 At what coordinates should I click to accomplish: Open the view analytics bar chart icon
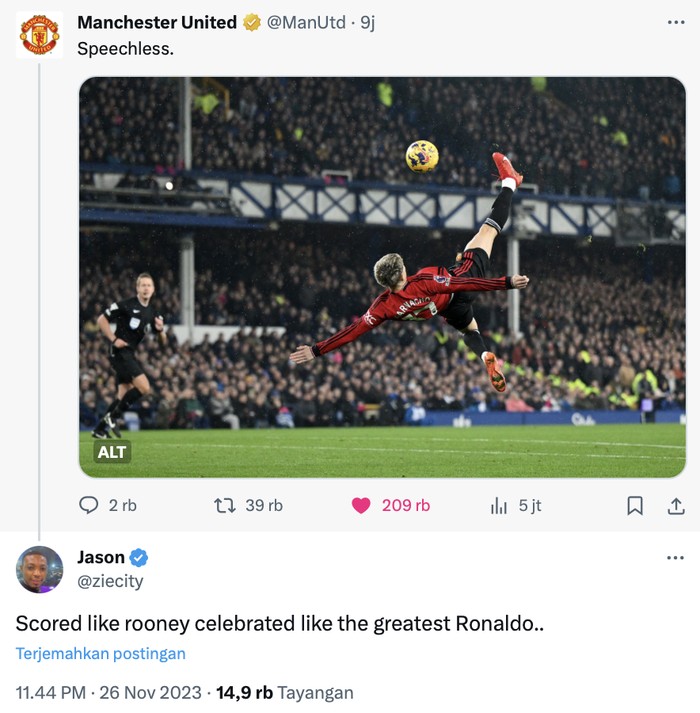(498, 506)
